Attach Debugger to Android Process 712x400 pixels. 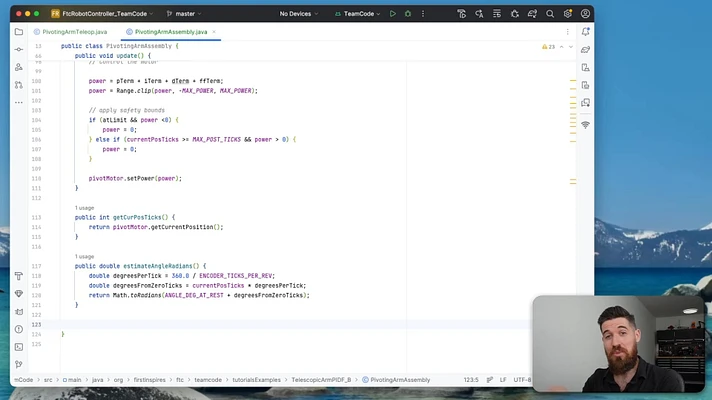point(514,14)
